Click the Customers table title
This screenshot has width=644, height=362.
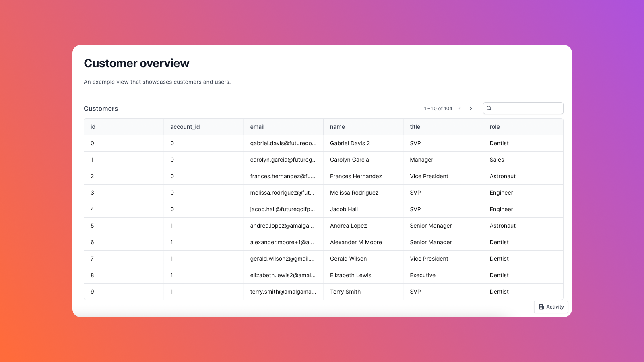(101, 109)
